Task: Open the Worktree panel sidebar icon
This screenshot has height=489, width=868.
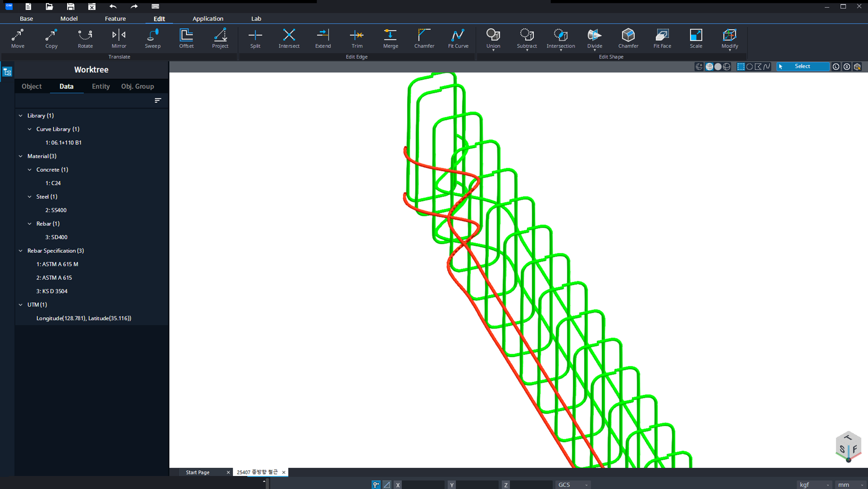Action: click(7, 72)
